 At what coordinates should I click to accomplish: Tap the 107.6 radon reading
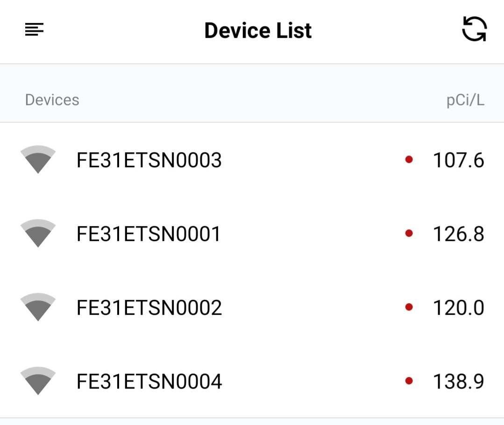click(458, 160)
